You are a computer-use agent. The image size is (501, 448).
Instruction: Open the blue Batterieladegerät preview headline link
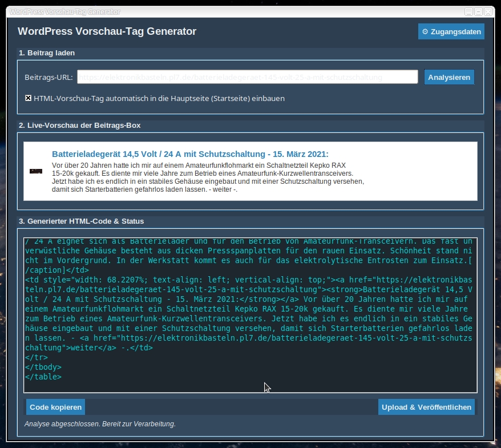click(x=190, y=154)
